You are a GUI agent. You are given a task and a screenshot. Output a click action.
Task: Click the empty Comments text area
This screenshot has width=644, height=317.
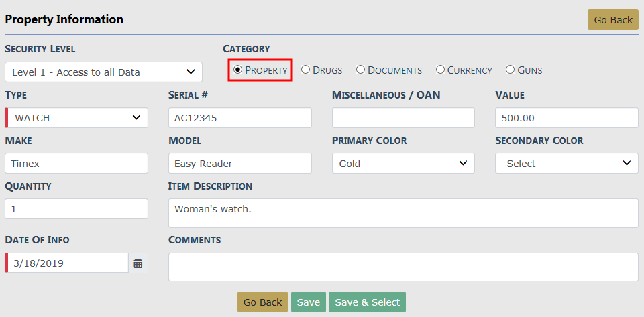tap(402, 267)
